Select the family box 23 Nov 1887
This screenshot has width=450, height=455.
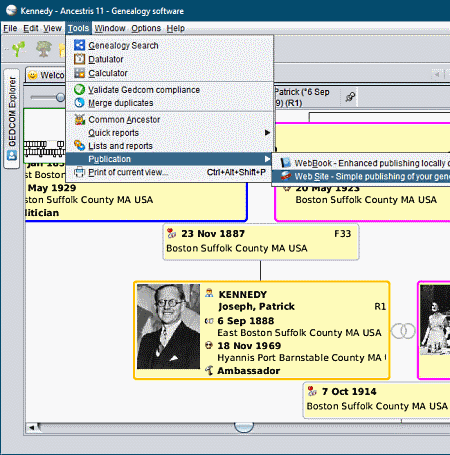click(x=261, y=242)
